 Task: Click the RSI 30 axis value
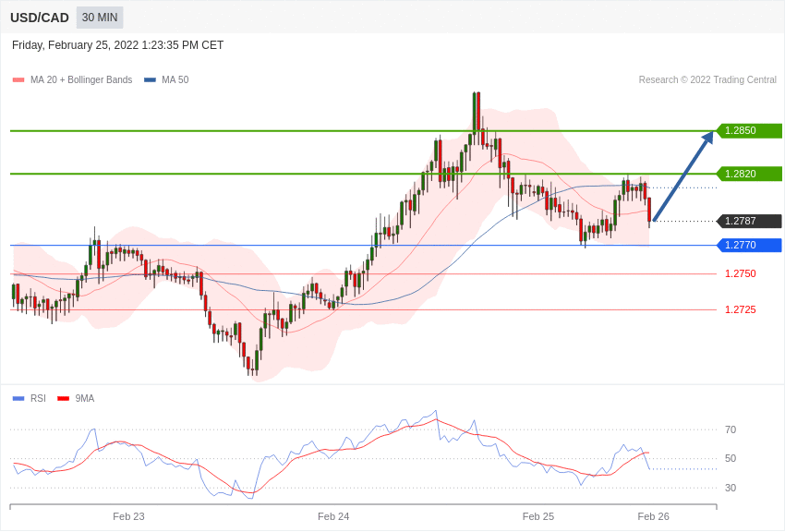(731, 488)
